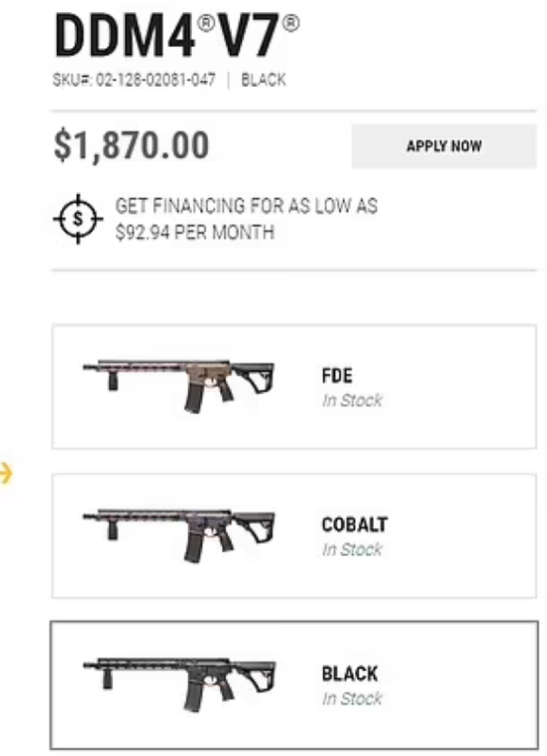Select the FDE color label
Image resolution: width=547 pixels, height=756 pixels.
click(337, 376)
